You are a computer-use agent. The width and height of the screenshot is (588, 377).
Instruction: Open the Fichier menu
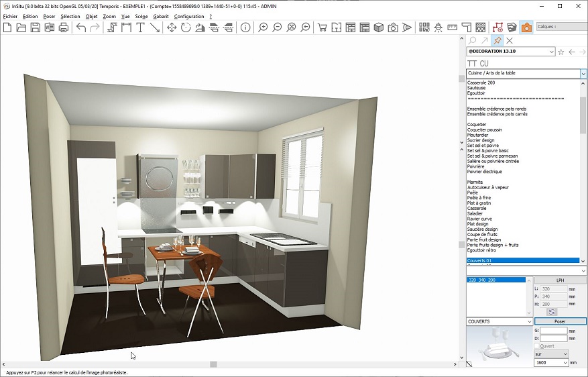pyautogui.click(x=10, y=16)
